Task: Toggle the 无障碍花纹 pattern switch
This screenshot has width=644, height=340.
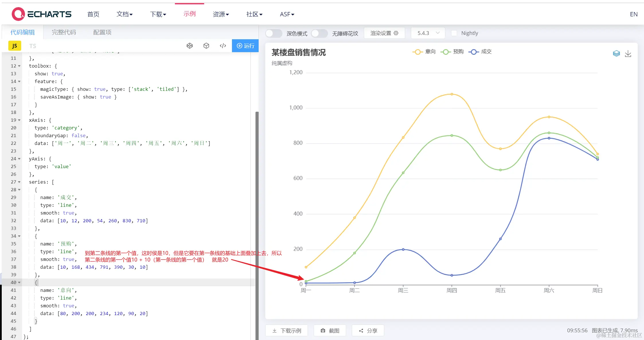Action: coord(319,33)
